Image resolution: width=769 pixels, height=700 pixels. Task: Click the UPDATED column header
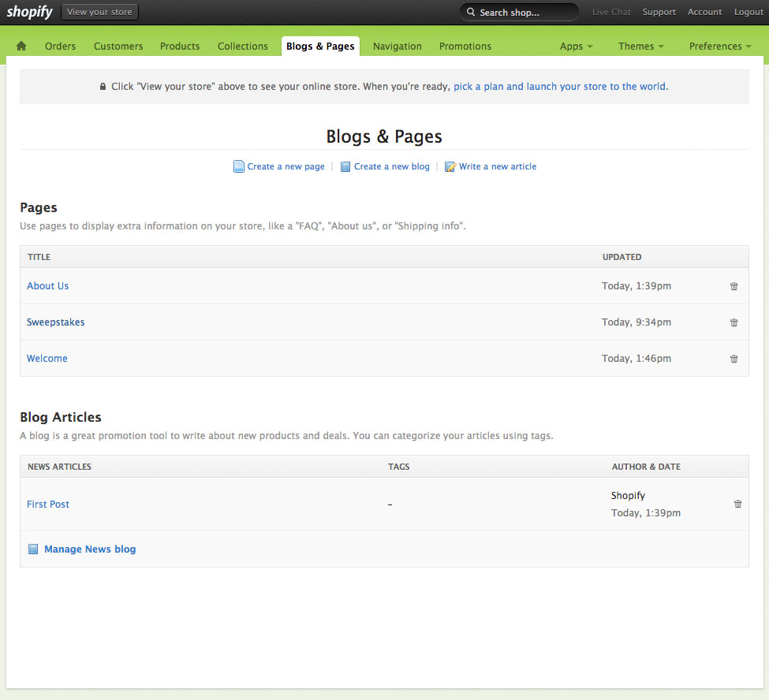[622, 257]
